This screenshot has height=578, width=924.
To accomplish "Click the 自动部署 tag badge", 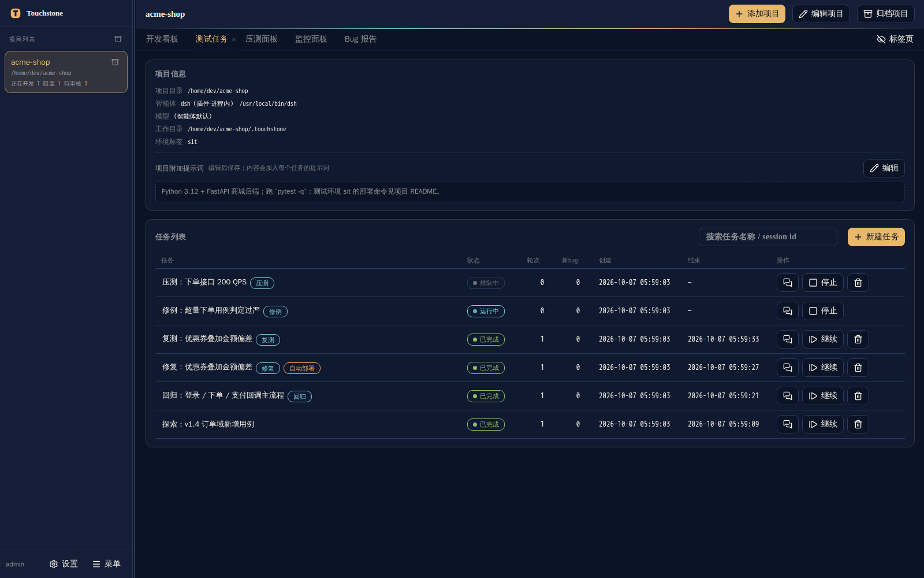I will click(x=302, y=368).
